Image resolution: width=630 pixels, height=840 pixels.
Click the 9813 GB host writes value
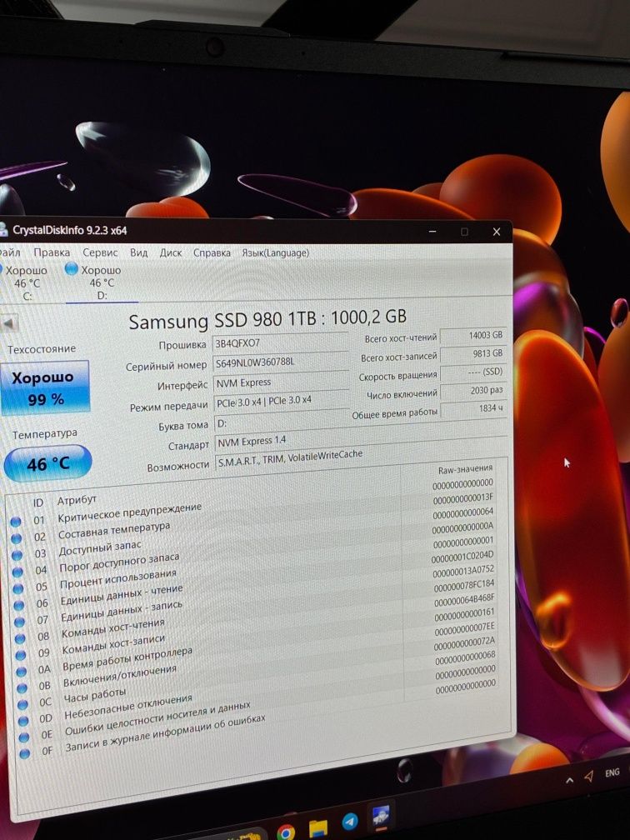[x=472, y=353]
